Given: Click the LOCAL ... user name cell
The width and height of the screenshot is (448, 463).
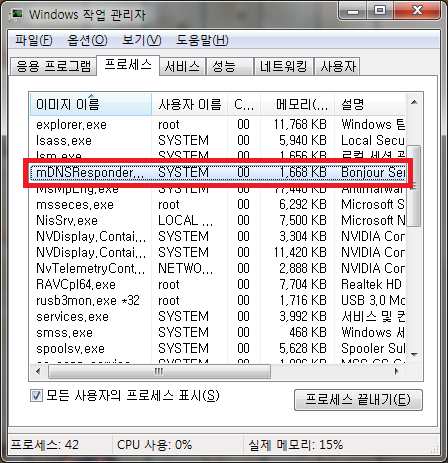Looking at the screenshot, I should 185,221.
